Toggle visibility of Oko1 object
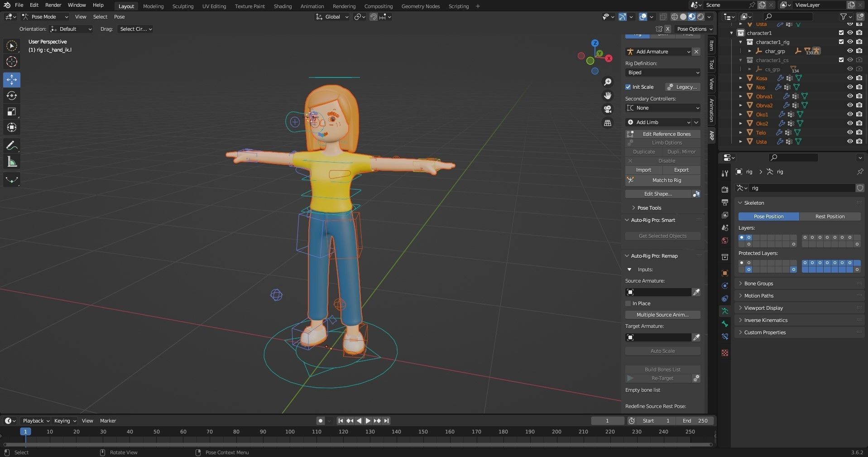This screenshot has height=457, width=868. pos(850,114)
